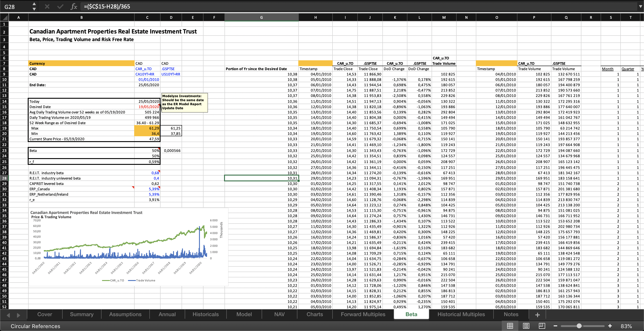Select the US10YT=RR cell
Image resolution: width=644 pixels, height=331 pixels.
coord(171,74)
